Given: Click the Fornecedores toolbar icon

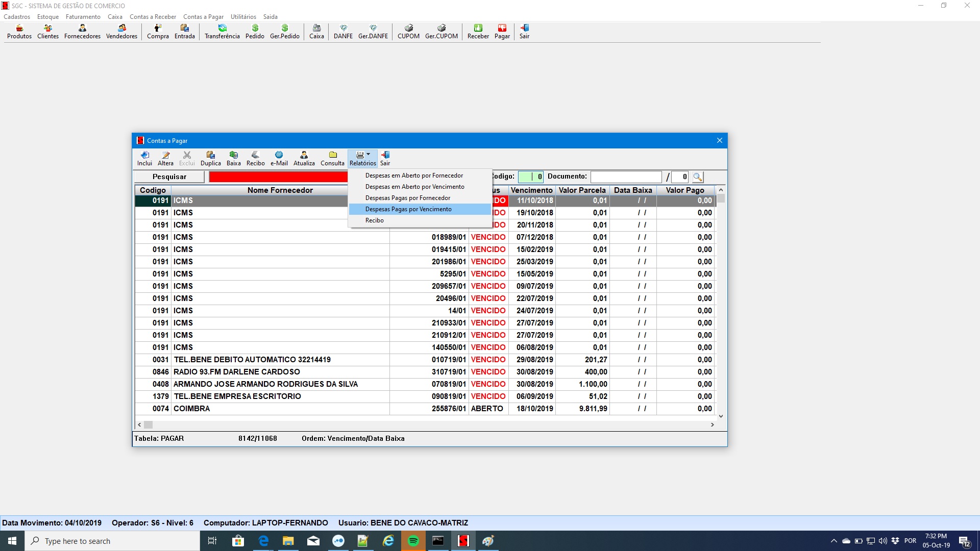Looking at the screenshot, I should pyautogui.click(x=82, y=31).
